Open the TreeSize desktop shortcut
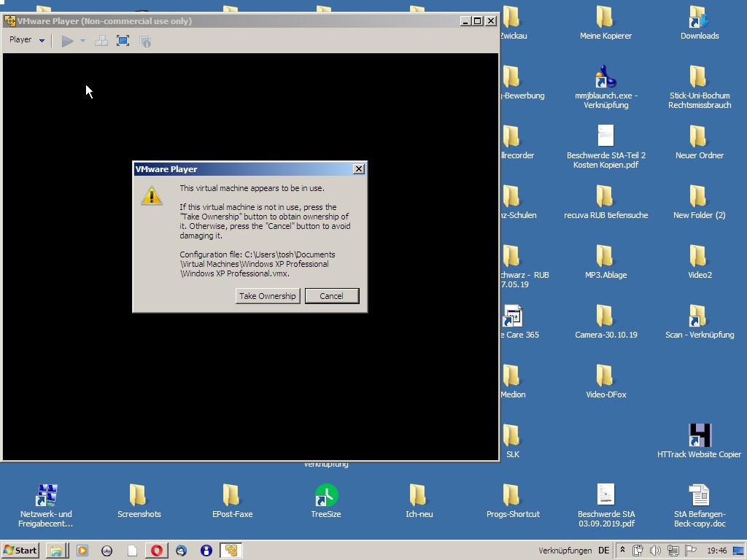The width and height of the screenshot is (747, 560). [326, 500]
